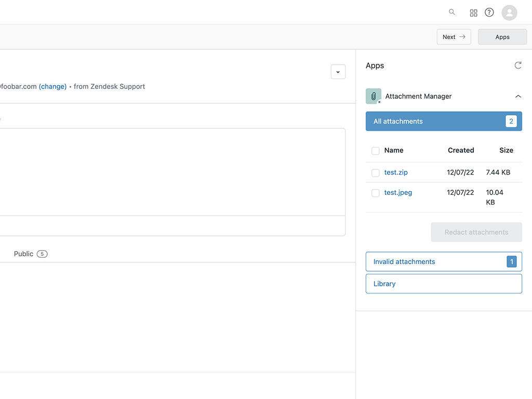
Task: Click the Zendesk product picker grid icon
Action: [473, 12]
